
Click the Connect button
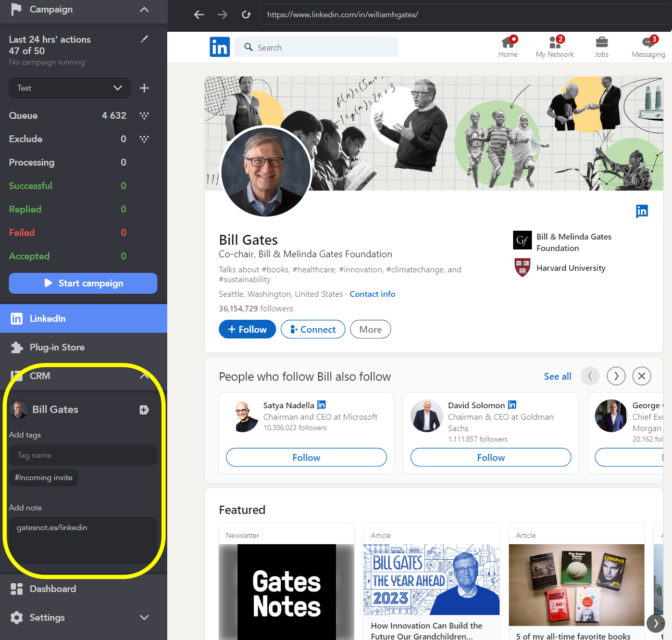click(313, 329)
